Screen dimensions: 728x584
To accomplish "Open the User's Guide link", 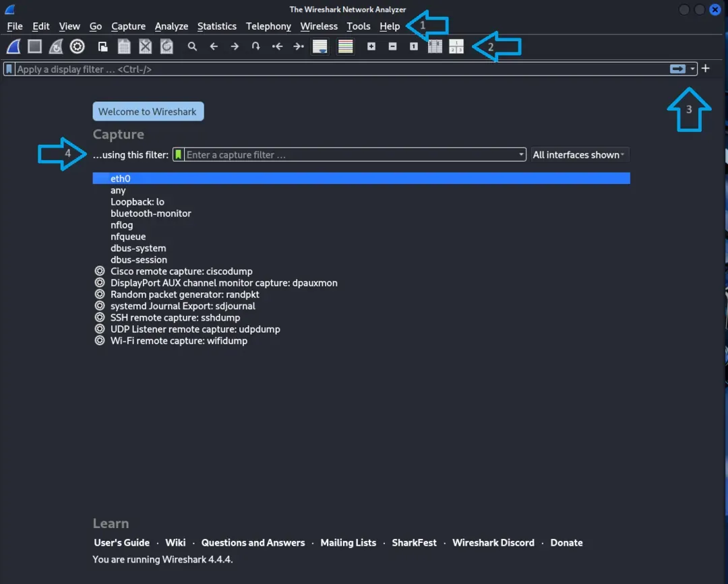I will click(121, 542).
